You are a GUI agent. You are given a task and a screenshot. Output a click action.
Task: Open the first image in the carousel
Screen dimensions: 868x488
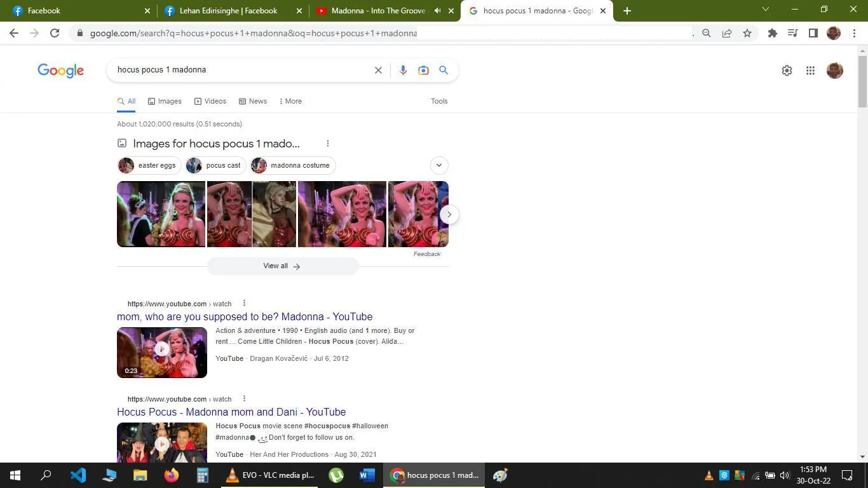click(161, 214)
